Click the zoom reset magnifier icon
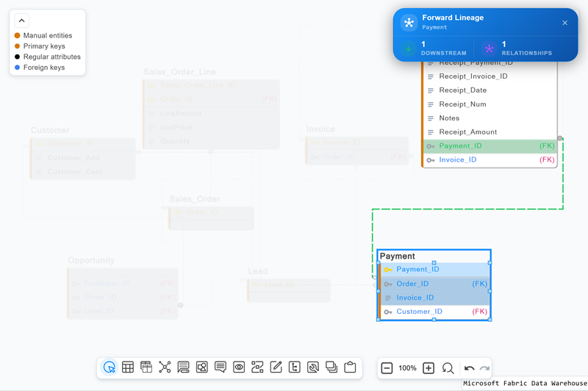Image resolution: width=588 pixels, height=391 pixels. (x=448, y=368)
